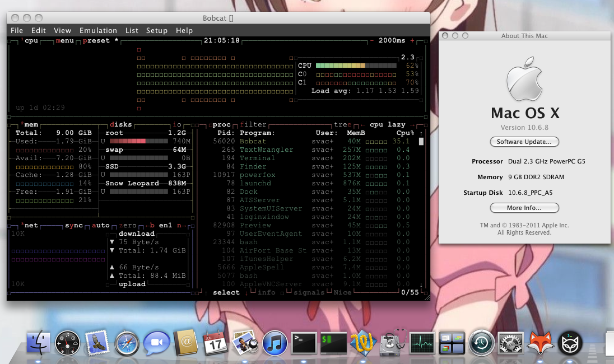Viewport: 614px width, 364px height.
Task: Toggle the proc tree view
Action: (343, 124)
